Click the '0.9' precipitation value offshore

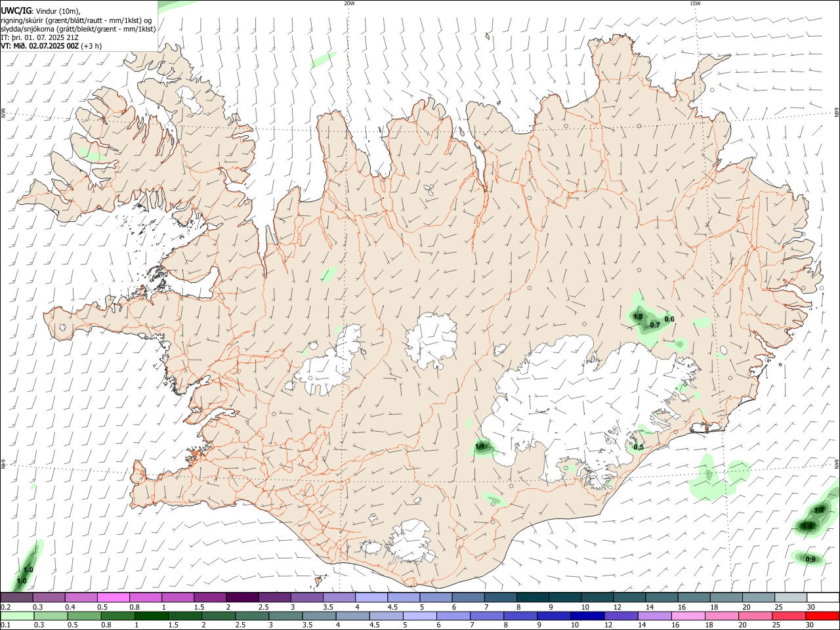(810, 559)
